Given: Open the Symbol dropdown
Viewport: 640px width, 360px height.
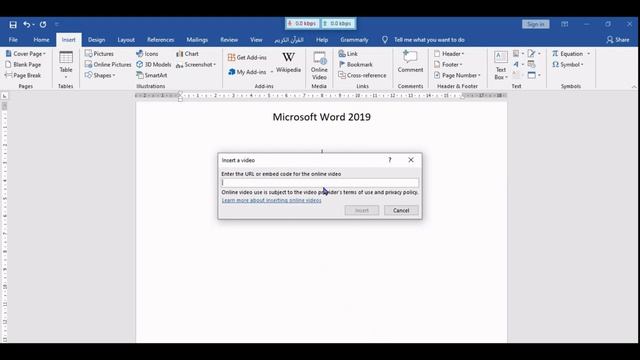Looking at the screenshot, I should tap(568, 64).
